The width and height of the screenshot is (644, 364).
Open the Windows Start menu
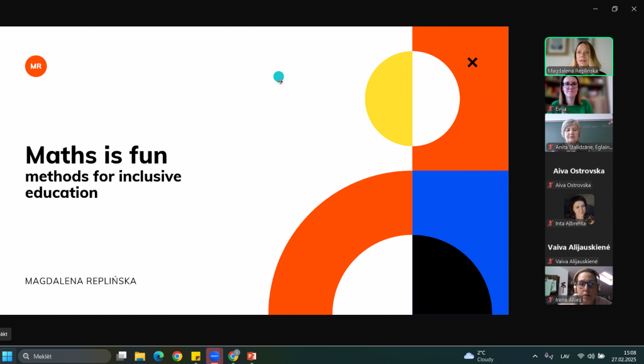click(8, 356)
